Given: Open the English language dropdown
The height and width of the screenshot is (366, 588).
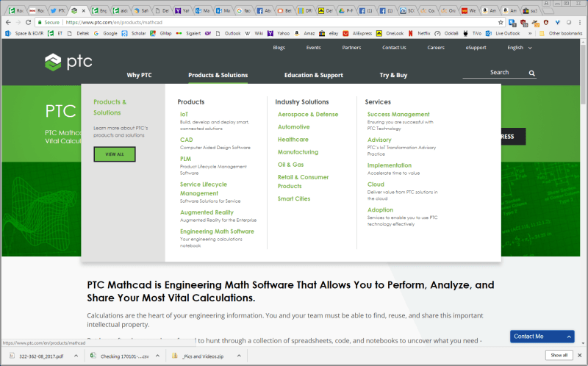Looking at the screenshot, I should tap(520, 48).
